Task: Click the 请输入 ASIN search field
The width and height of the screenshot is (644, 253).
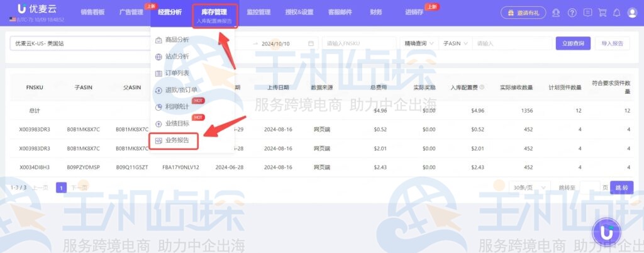Action: coord(512,43)
